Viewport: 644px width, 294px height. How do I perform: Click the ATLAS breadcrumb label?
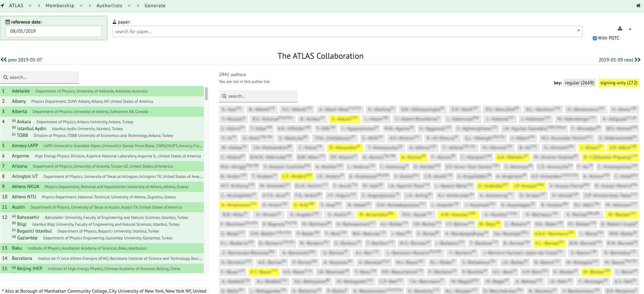pos(16,5)
